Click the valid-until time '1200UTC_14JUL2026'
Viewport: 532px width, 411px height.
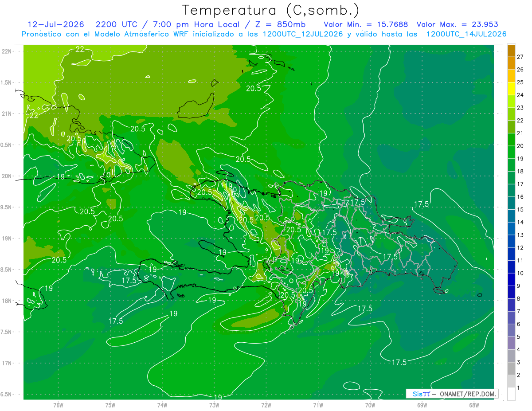(x=466, y=34)
